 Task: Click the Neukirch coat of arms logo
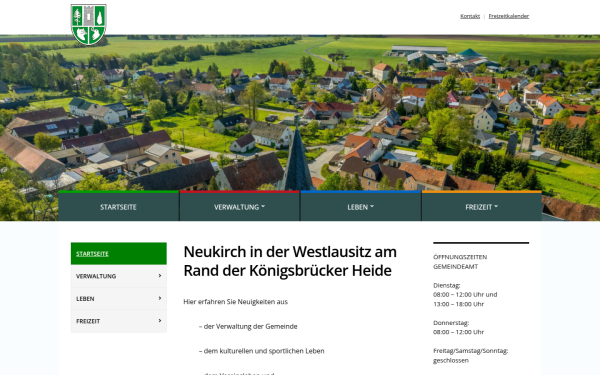click(89, 24)
